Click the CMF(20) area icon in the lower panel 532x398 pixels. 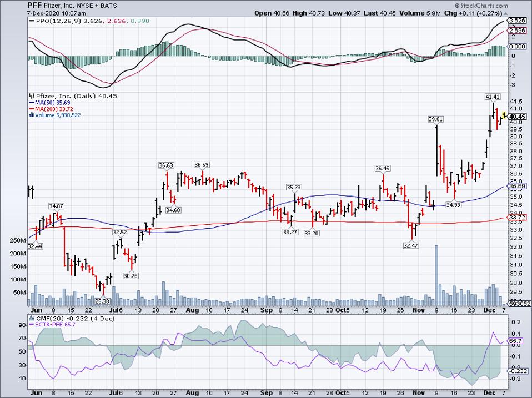tap(32, 318)
